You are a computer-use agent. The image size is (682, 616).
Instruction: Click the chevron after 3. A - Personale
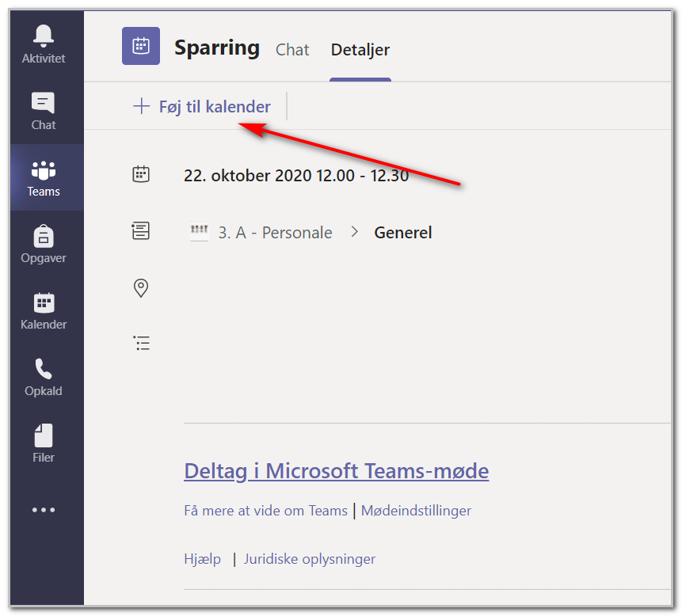pyautogui.click(x=355, y=232)
